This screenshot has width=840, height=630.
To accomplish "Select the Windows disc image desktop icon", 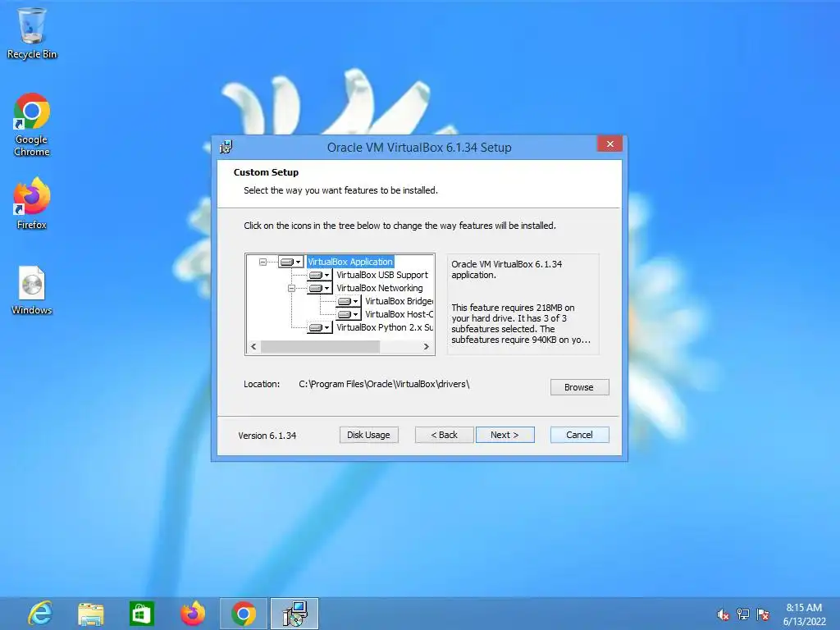I will (x=32, y=290).
